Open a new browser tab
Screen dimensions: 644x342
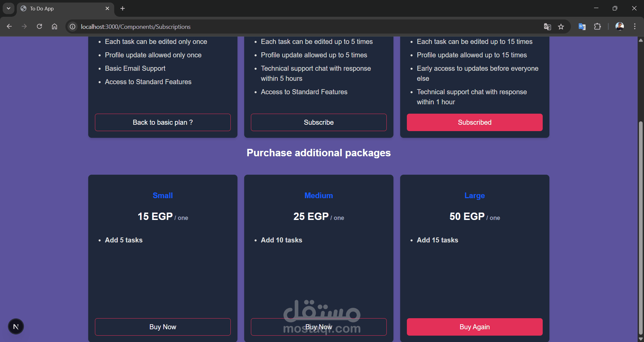pyautogui.click(x=123, y=8)
